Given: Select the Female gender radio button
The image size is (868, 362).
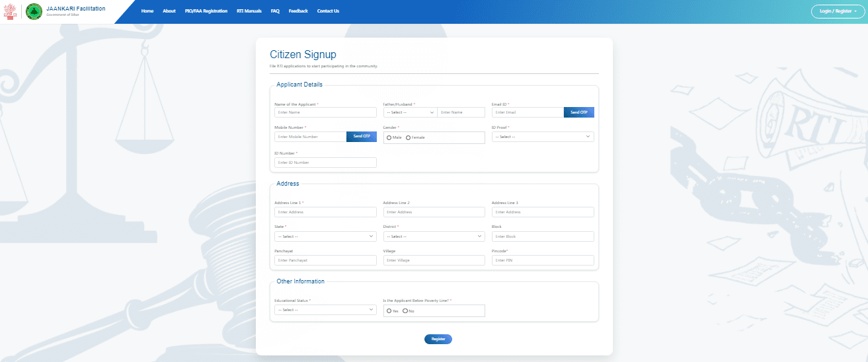Looking at the screenshot, I should tap(408, 137).
